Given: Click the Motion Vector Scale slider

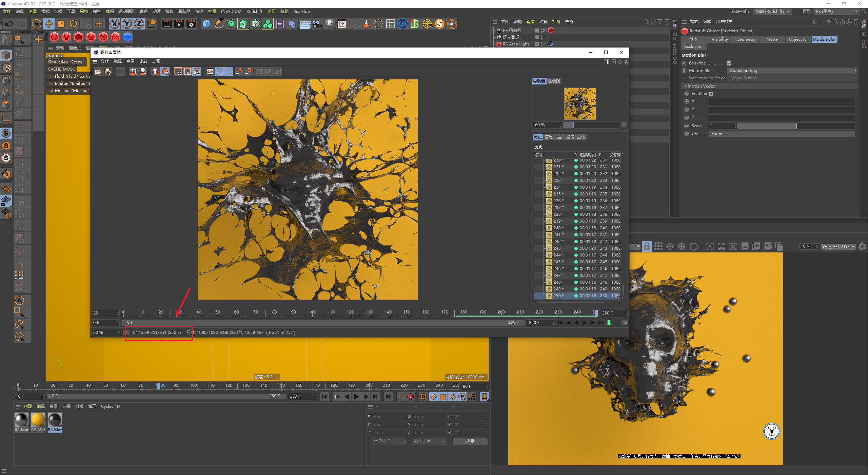Looking at the screenshot, I should coord(796,126).
